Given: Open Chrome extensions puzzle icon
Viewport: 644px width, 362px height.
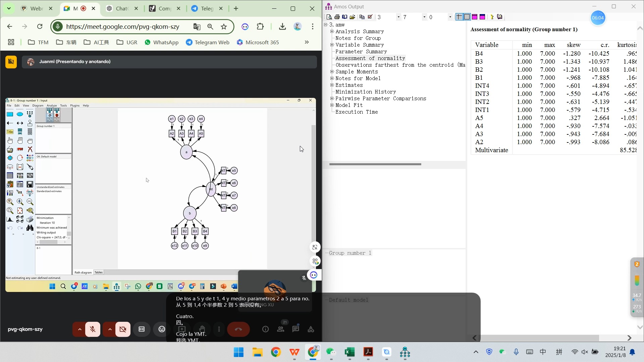Looking at the screenshot, I should pos(260,26).
